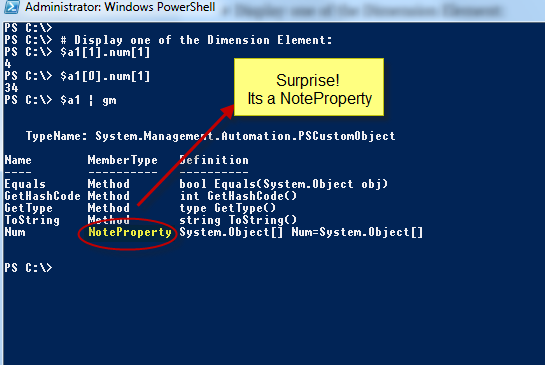Click the GetHashCode method name
Image resolution: width=545 pixels, height=365 pixels.
42,196
